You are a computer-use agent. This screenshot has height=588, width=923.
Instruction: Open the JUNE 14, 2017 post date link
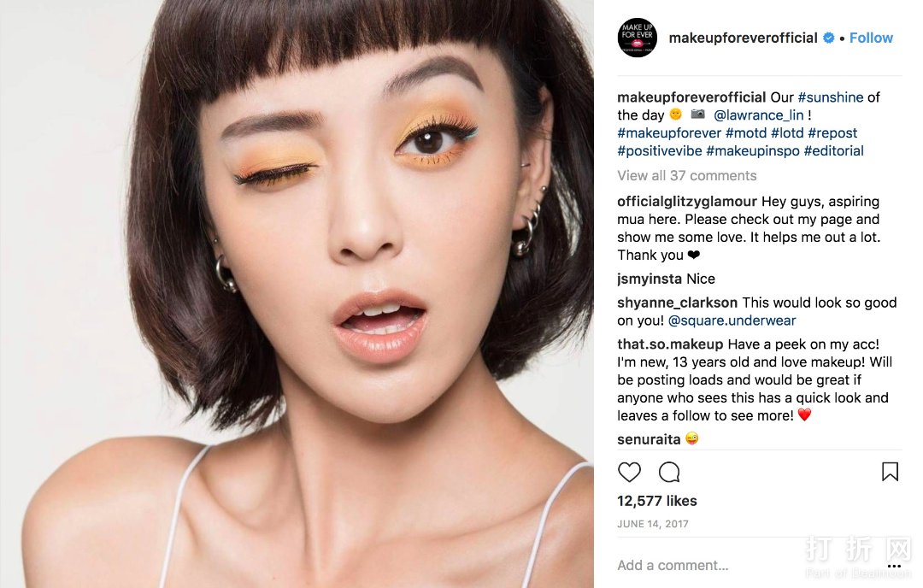click(652, 524)
